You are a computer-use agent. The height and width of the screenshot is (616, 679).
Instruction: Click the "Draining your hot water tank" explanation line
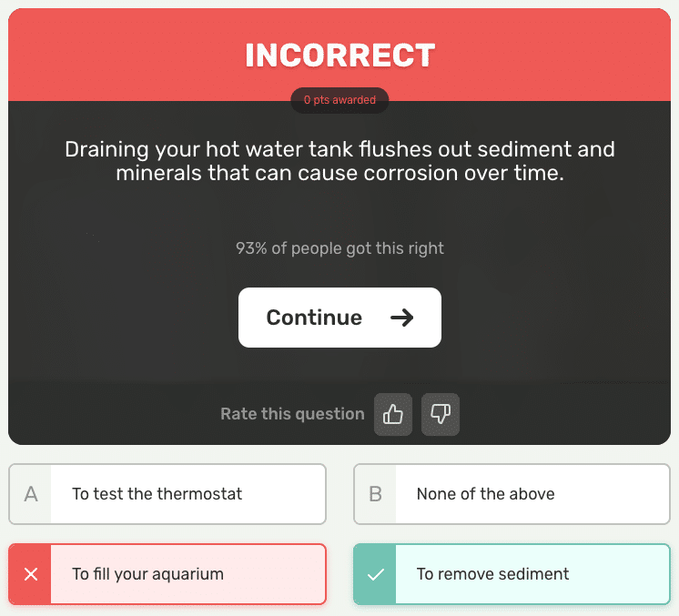(x=339, y=149)
